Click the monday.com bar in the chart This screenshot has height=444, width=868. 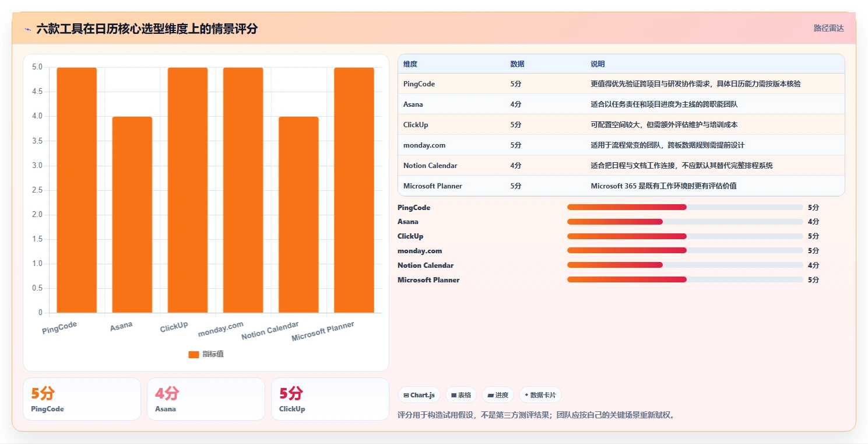pos(243,190)
